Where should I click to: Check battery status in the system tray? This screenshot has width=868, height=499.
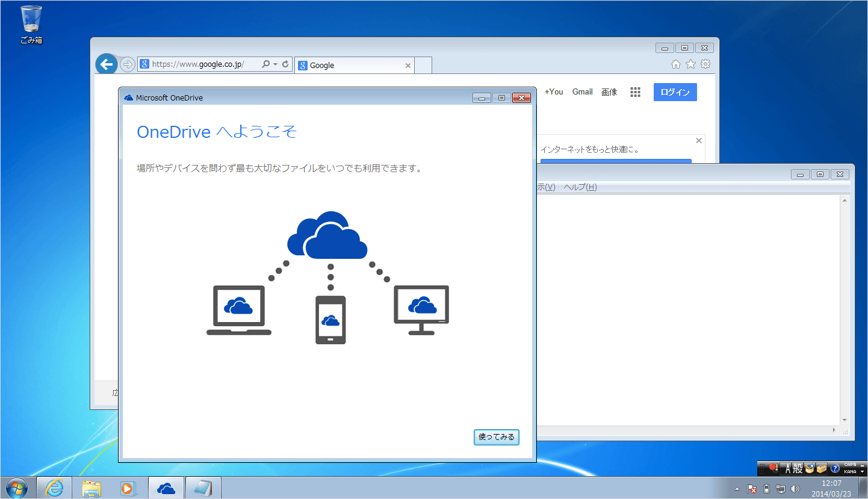click(x=766, y=489)
